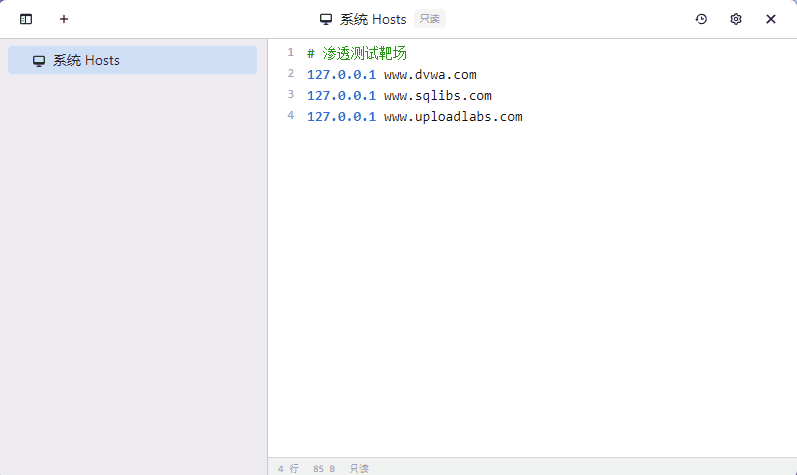The height and width of the screenshot is (475, 797).
Task: Open the history clock icon
Action: click(x=701, y=19)
